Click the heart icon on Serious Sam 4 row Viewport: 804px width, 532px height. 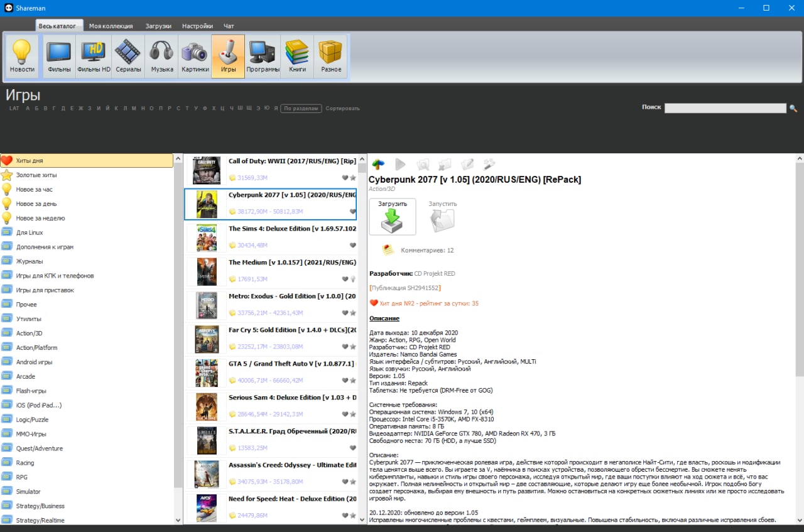345,414
